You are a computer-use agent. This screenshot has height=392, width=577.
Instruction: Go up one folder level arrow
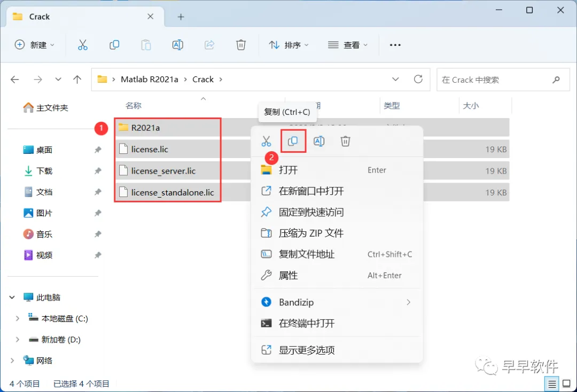(77, 80)
